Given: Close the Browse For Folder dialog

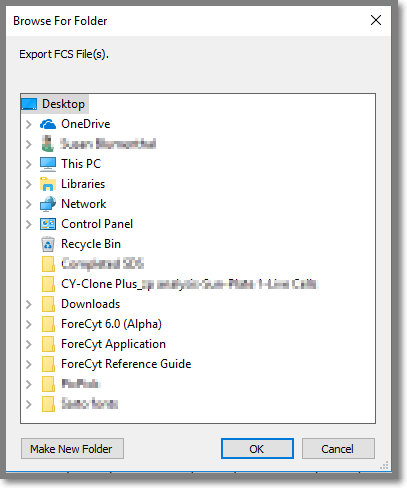Looking at the screenshot, I should pos(376,20).
